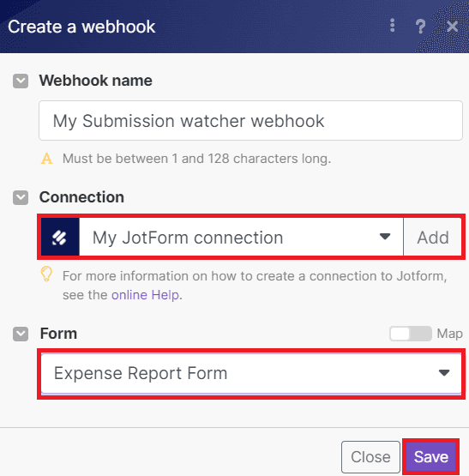Open the online Help link
This screenshot has height=476, width=469.
tap(145, 295)
